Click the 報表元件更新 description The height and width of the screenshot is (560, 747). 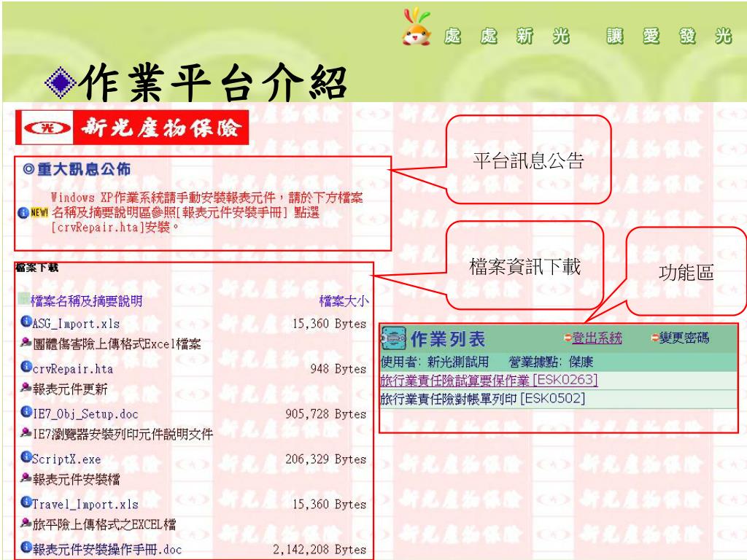tap(70, 389)
